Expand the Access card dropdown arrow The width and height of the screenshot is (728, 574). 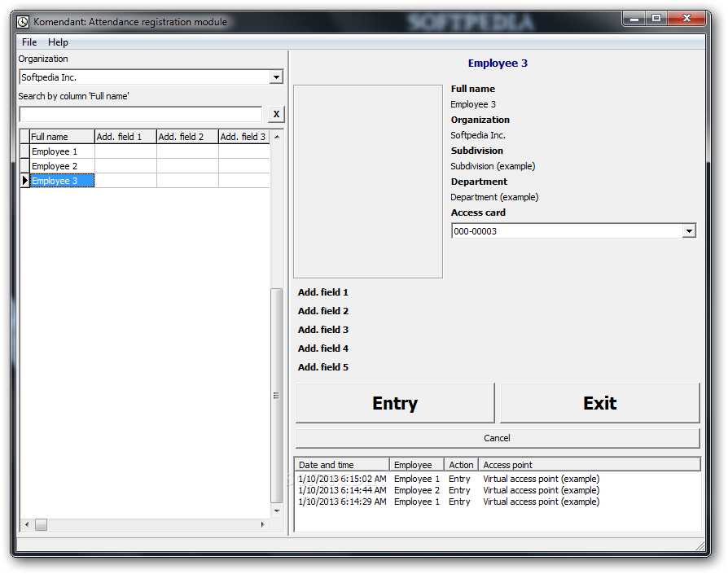689,231
